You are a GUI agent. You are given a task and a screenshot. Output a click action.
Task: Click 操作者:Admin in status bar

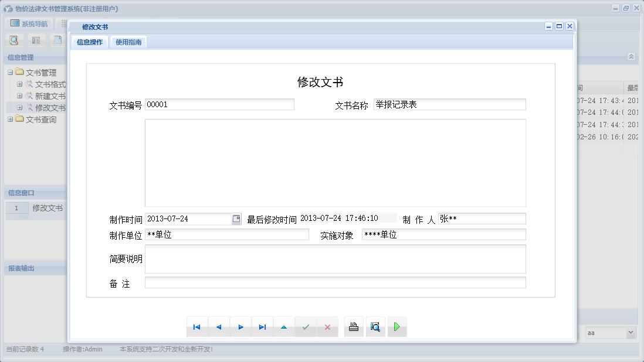pyautogui.click(x=83, y=349)
